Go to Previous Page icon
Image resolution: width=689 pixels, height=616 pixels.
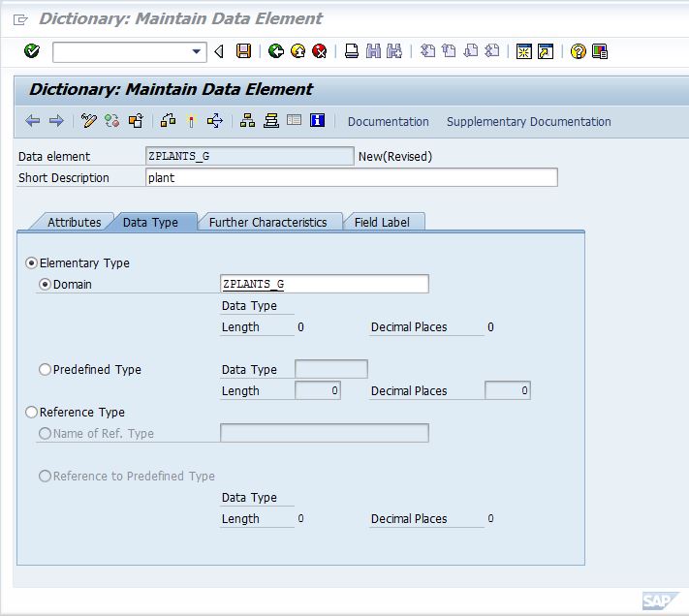pos(449,51)
